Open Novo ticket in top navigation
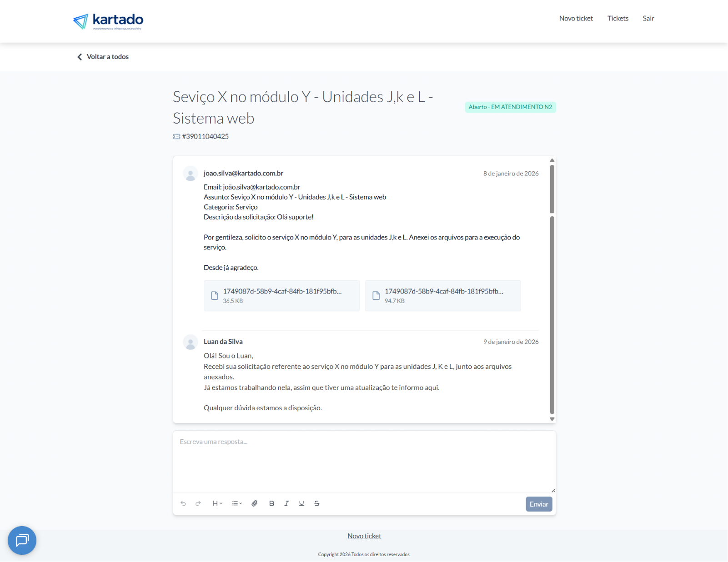The width and height of the screenshot is (728, 562). coord(576,19)
